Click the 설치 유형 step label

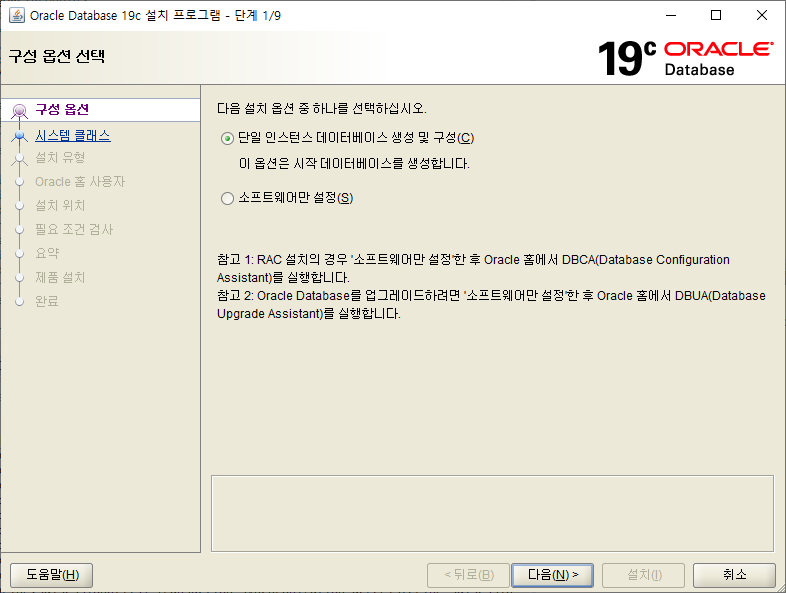[x=60, y=158]
